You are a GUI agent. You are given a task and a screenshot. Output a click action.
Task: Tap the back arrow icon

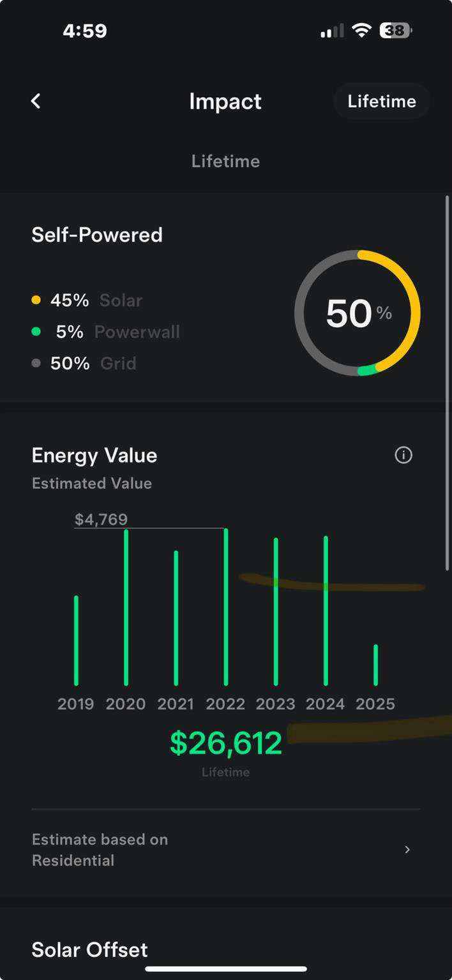tap(36, 101)
